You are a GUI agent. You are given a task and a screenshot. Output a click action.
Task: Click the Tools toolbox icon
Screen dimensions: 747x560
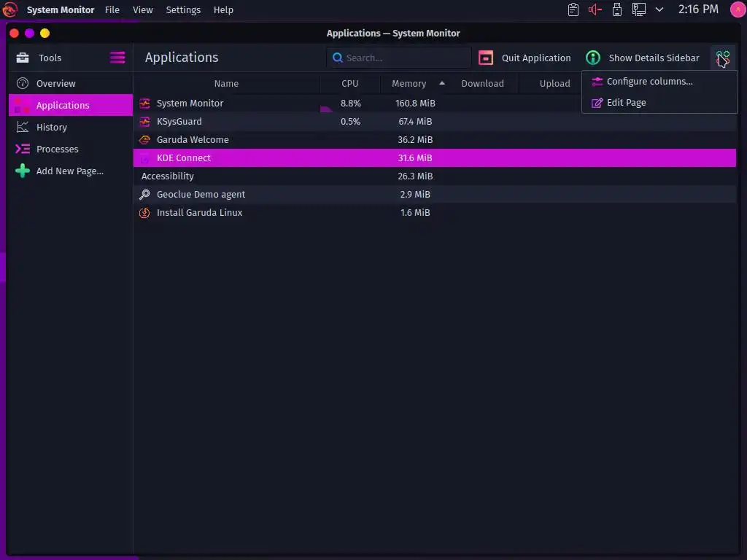[23, 58]
